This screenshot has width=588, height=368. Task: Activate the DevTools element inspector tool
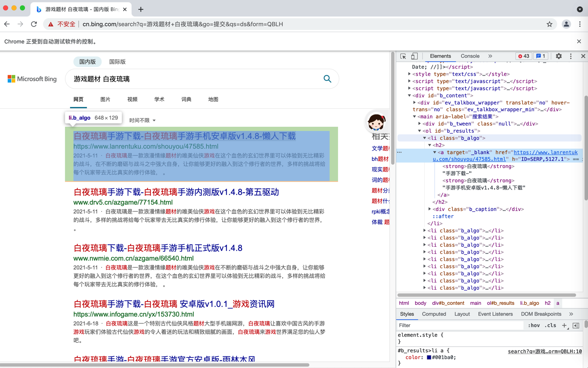(x=403, y=56)
